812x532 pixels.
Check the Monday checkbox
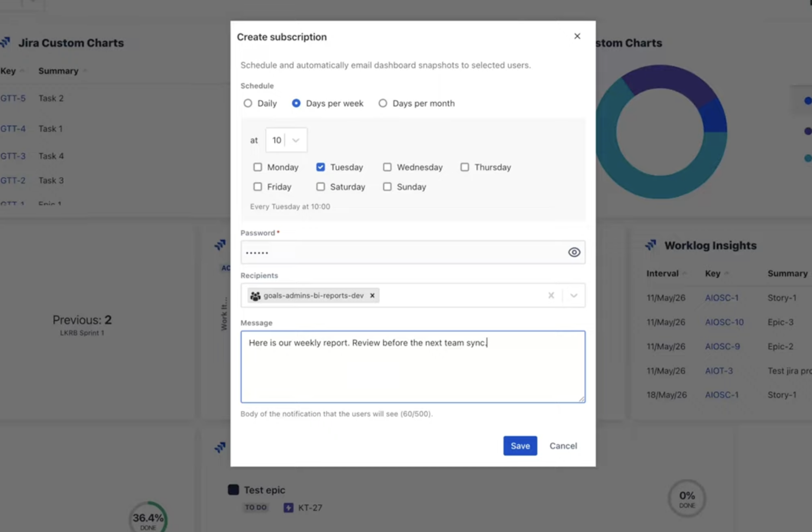258,167
